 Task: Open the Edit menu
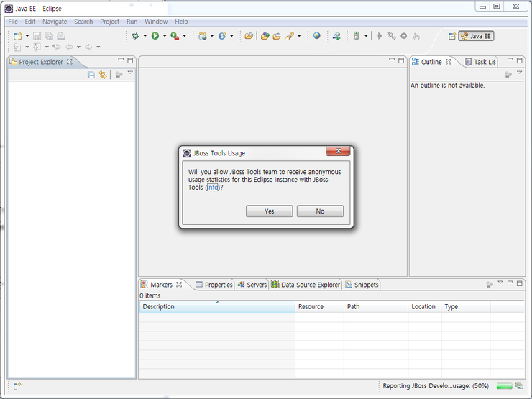(30, 22)
